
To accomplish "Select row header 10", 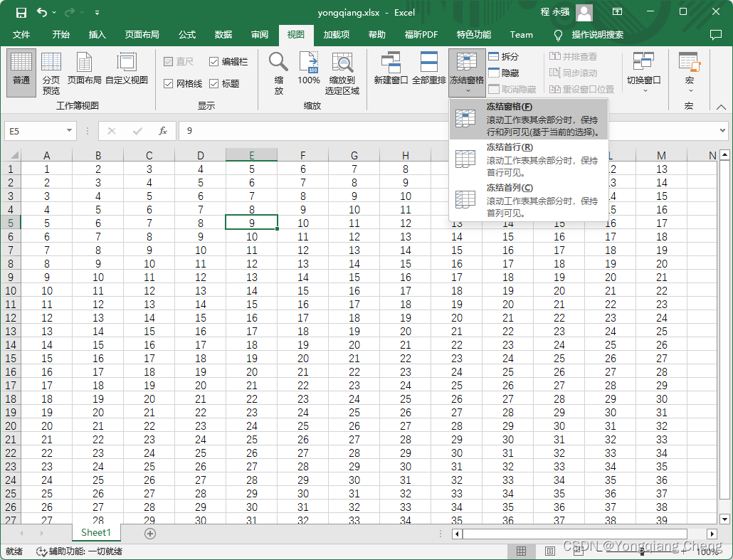I will point(10,291).
